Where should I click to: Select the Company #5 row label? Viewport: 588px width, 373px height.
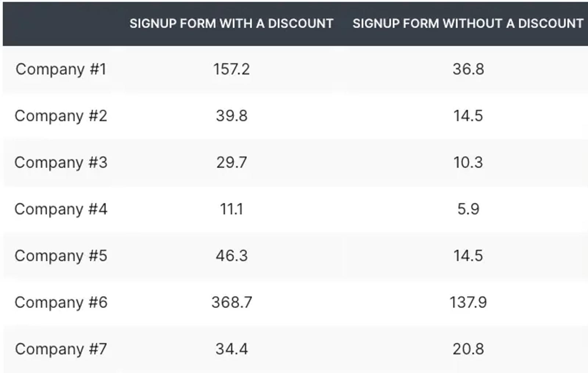coord(61,256)
